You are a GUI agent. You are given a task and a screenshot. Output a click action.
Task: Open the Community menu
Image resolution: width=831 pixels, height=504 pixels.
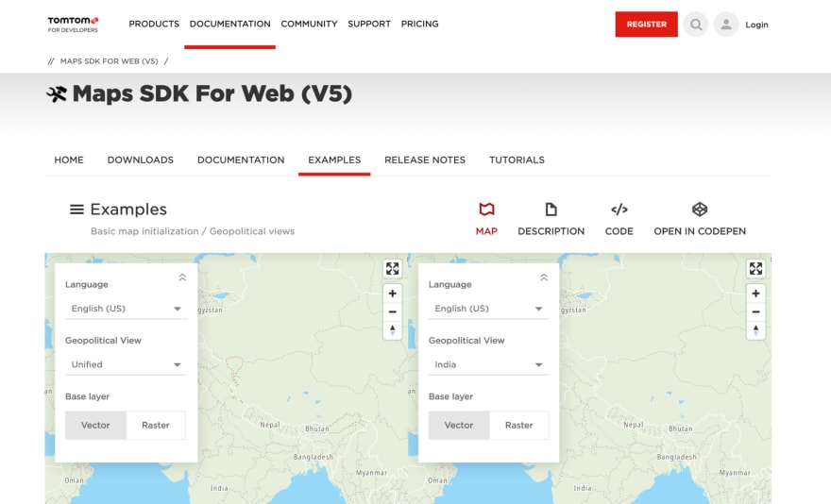click(309, 24)
